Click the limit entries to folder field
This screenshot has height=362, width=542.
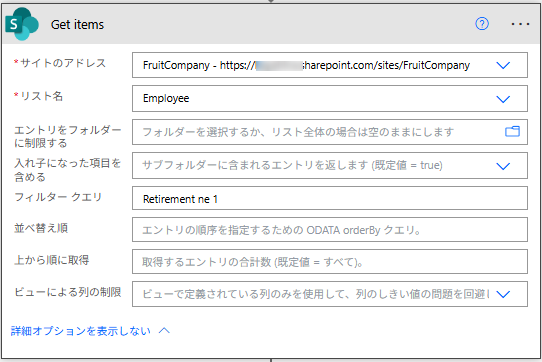[330, 132]
